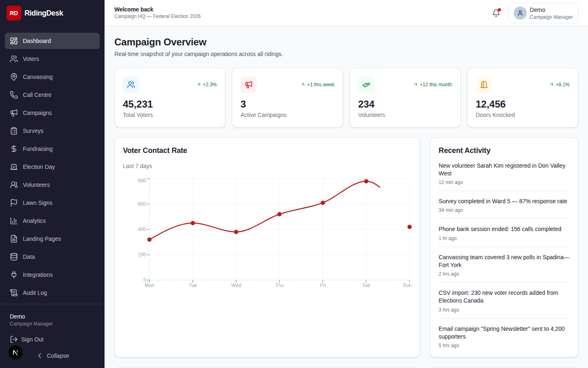Click the RidingDesk RD logo

pyautogui.click(x=13, y=13)
